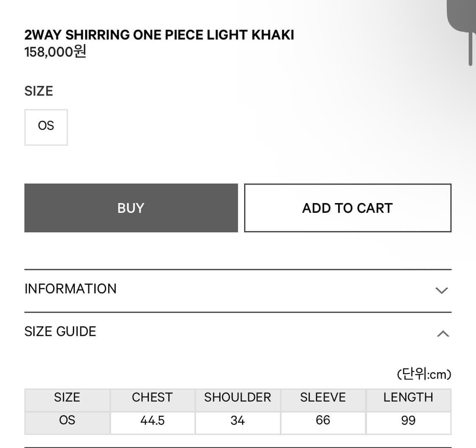Collapse the SIZE GUIDE chevron
Screen dimensions: 476x448
click(x=443, y=333)
